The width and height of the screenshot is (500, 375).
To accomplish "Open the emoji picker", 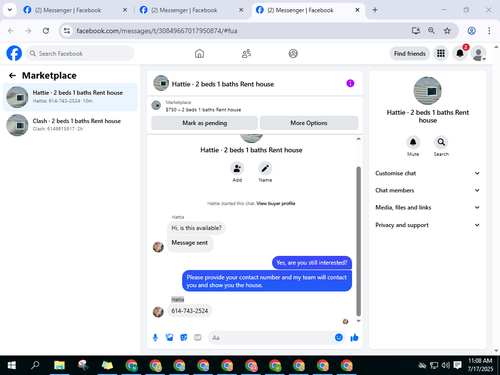I will pyautogui.click(x=339, y=338).
